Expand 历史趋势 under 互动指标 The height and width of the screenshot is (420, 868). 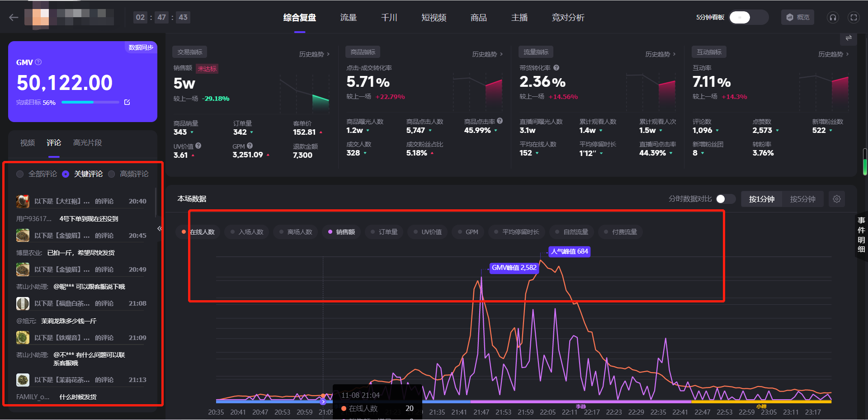click(x=834, y=54)
